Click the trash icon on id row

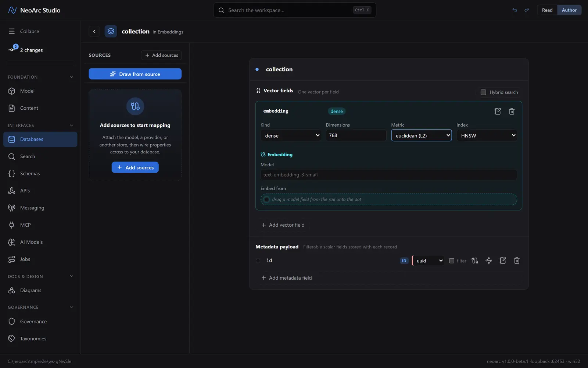[x=517, y=261]
